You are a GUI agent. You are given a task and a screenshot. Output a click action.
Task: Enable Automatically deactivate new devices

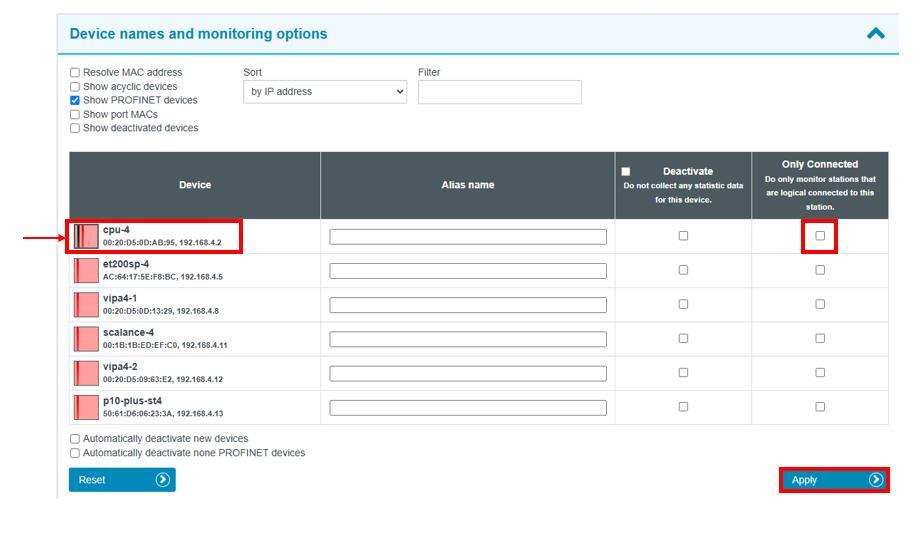click(75, 439)
